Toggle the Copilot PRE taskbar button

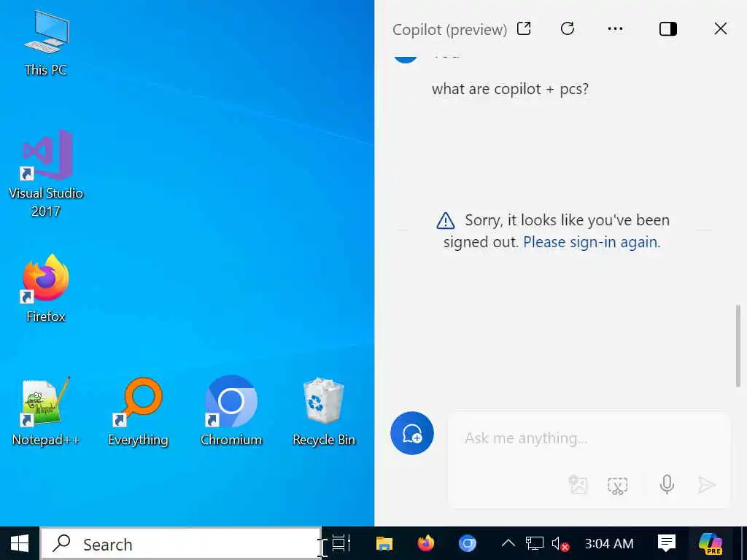click(x=711, y=543)
